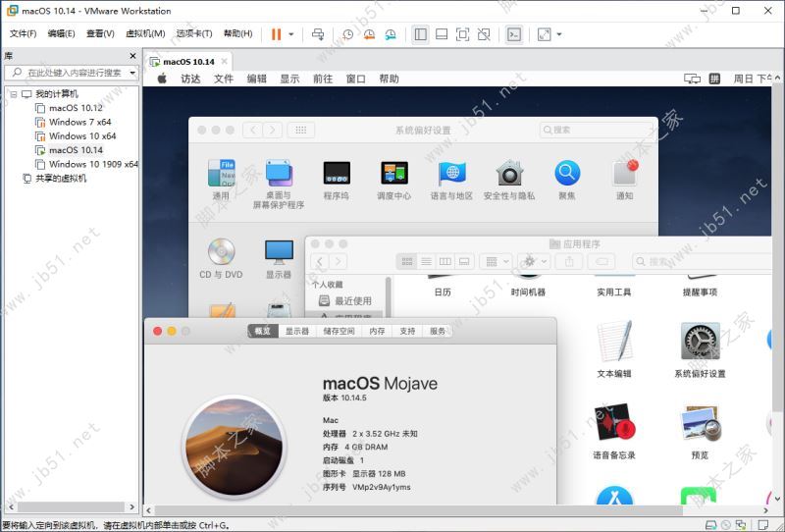Open the pause button dropdown arrow

[291, 34]
